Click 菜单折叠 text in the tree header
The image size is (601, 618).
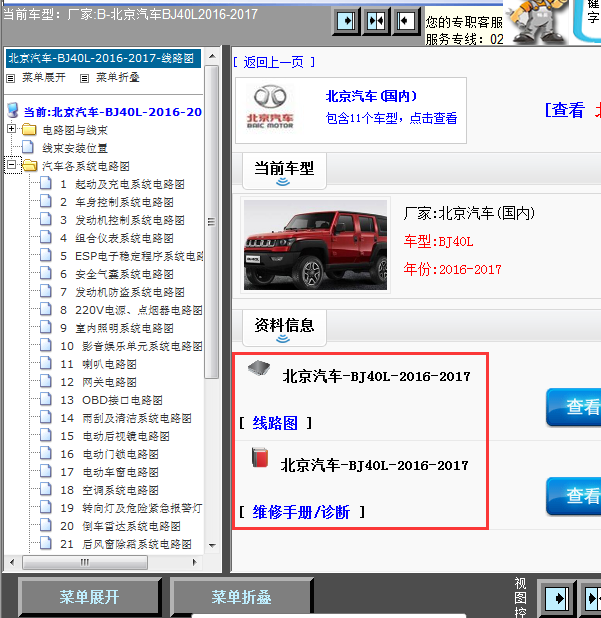pos(118,78)
